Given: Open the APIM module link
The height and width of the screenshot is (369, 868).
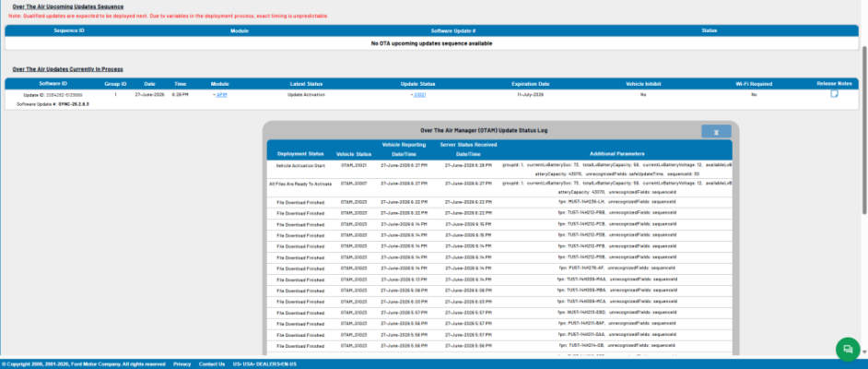Looking at the screenshot, I should [222, 95].
